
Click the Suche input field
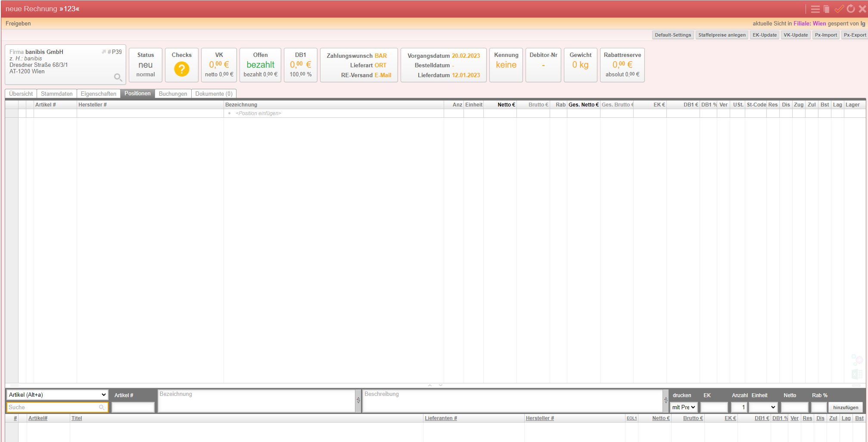(x=57, y=408)
